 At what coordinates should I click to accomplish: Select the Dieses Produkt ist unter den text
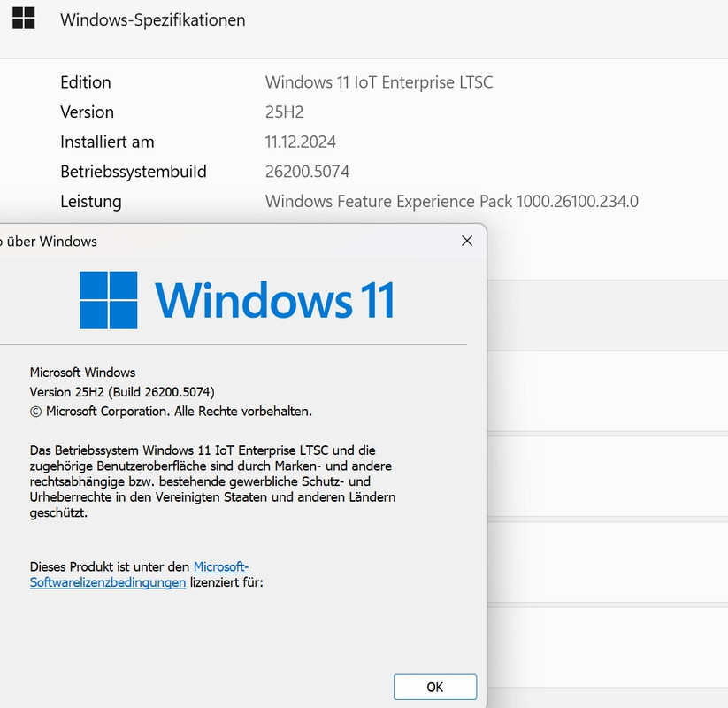(110, 566)
